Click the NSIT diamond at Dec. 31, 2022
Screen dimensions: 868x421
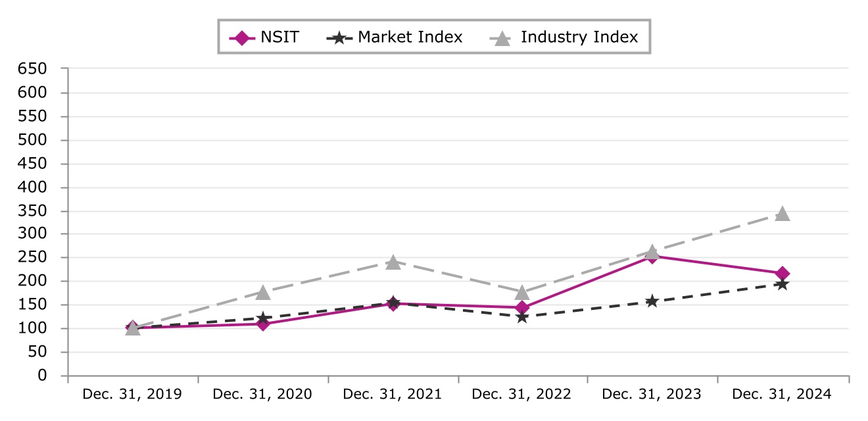pyautogui.click(x=522, y=307)
